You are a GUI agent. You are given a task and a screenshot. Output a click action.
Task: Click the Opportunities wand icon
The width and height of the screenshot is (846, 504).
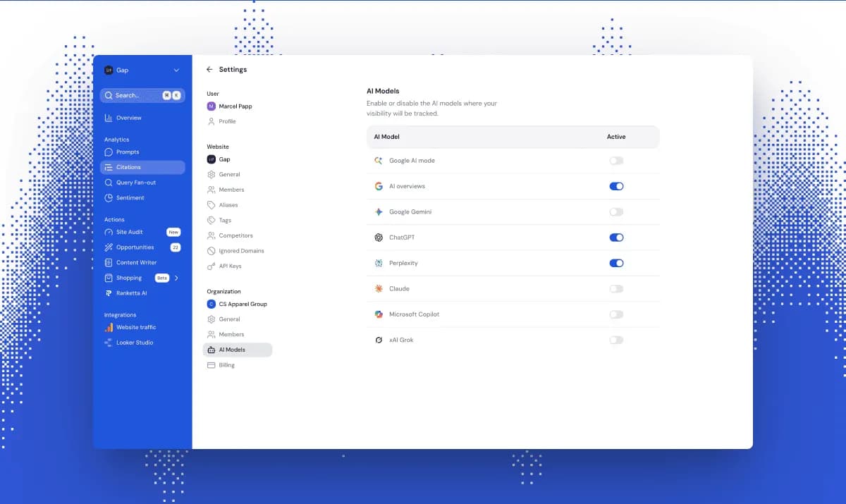pyautogui.click(x=109, y=247)
